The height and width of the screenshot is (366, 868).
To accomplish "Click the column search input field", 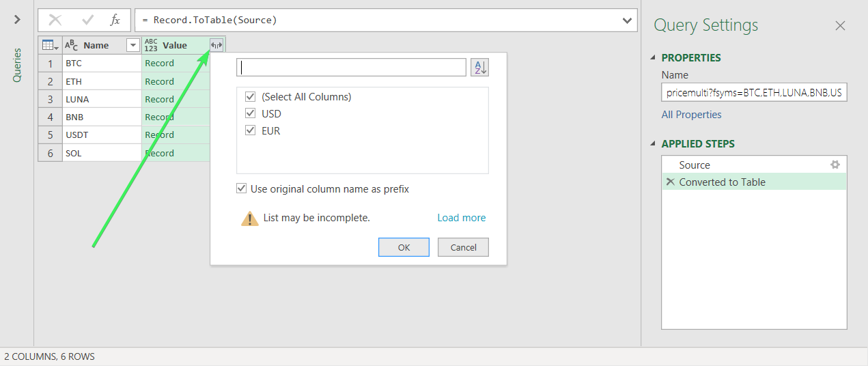I will pos(352,68).
